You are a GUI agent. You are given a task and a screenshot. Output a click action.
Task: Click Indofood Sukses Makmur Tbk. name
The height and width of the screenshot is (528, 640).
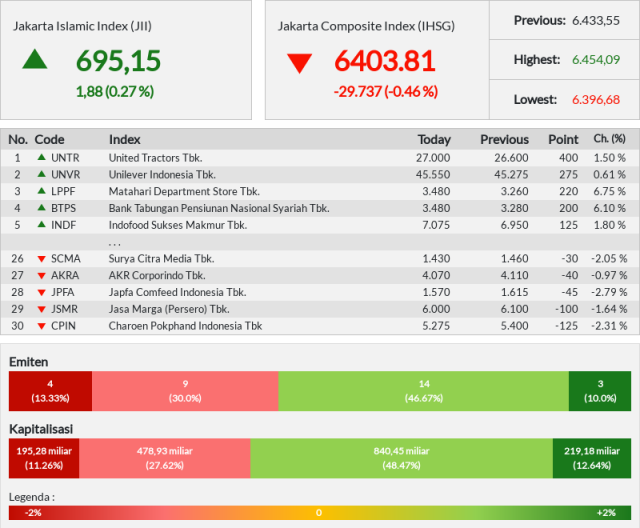coord(178,225)
